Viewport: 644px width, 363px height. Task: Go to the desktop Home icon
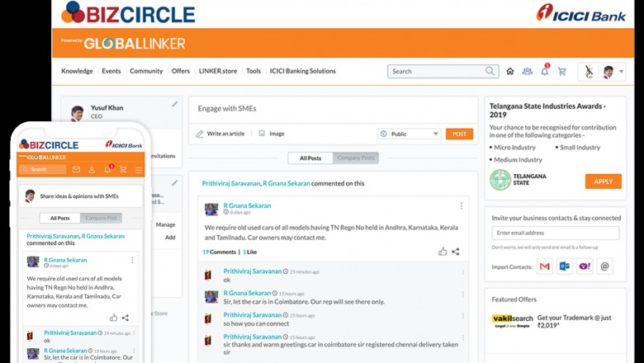510,72
